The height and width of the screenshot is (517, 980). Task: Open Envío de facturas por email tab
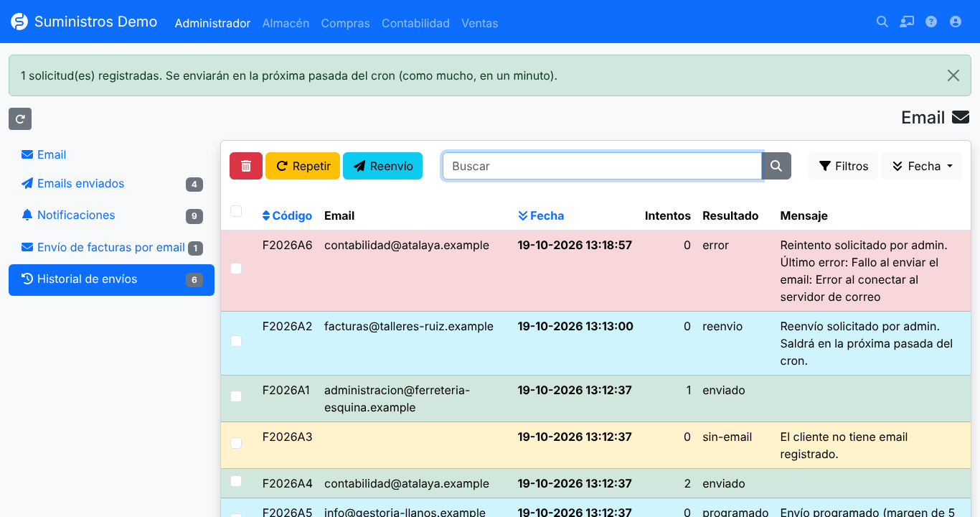[x=111, y=248]
